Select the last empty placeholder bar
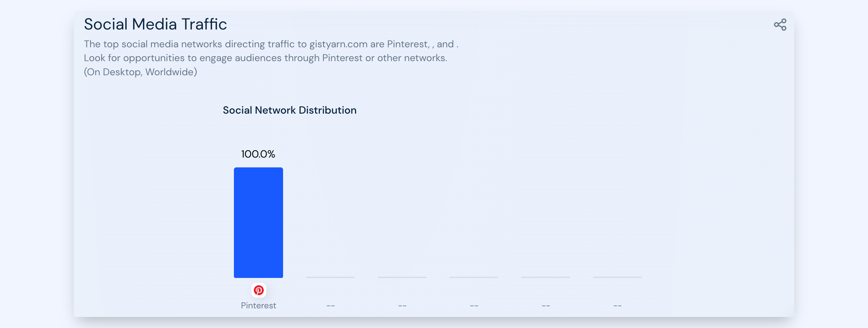Image resolution: width=868 pixels, height=328 pixels. (x=617, y=277)
